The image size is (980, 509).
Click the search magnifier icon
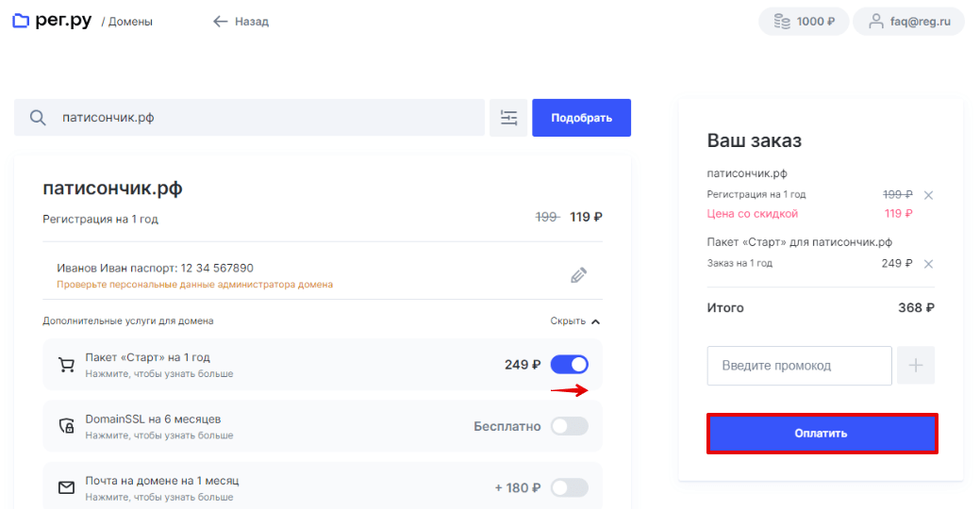(x=38, y=118)
